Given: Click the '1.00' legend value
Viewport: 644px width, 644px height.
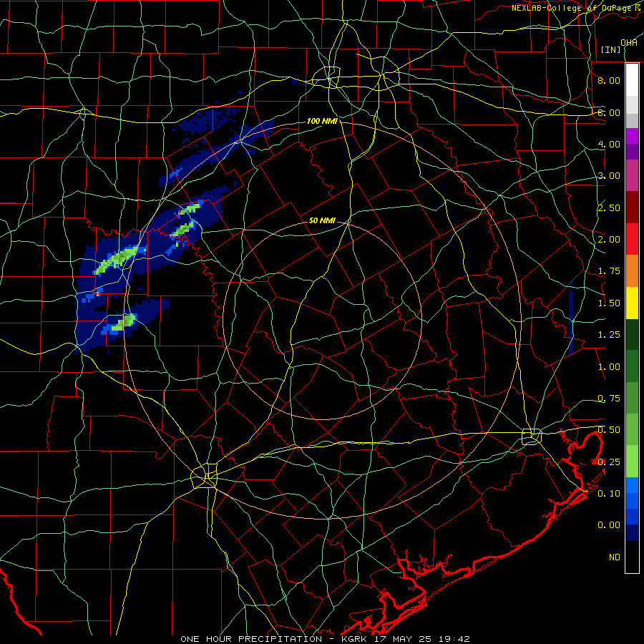Looking at the screenshot, I should coord(609,367).
